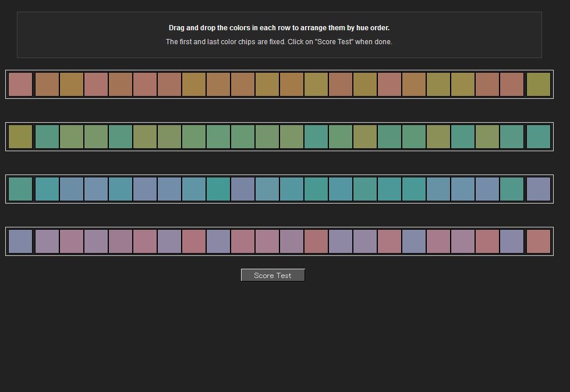The height and width of the screenshot is (392, 570).
Task: Pick the fixed green chip starting the third row
Action: [20, 189]
